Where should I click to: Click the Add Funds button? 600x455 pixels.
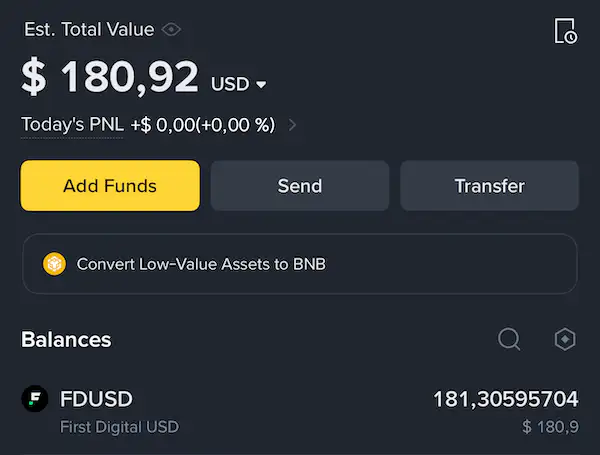click(110, 186)
